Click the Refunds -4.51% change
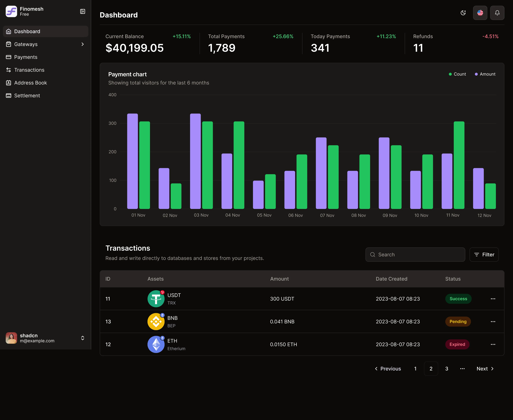Viewport: 513px width, 420px height. (490, 36)
